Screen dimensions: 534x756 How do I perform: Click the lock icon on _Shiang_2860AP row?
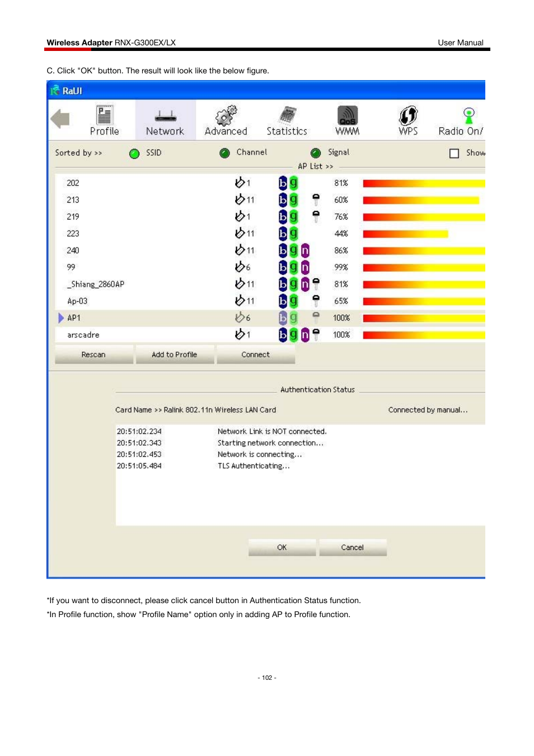(x=316, y=284)
